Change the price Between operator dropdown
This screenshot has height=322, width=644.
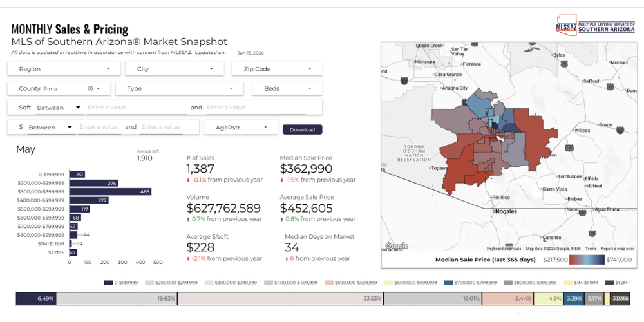50,128
